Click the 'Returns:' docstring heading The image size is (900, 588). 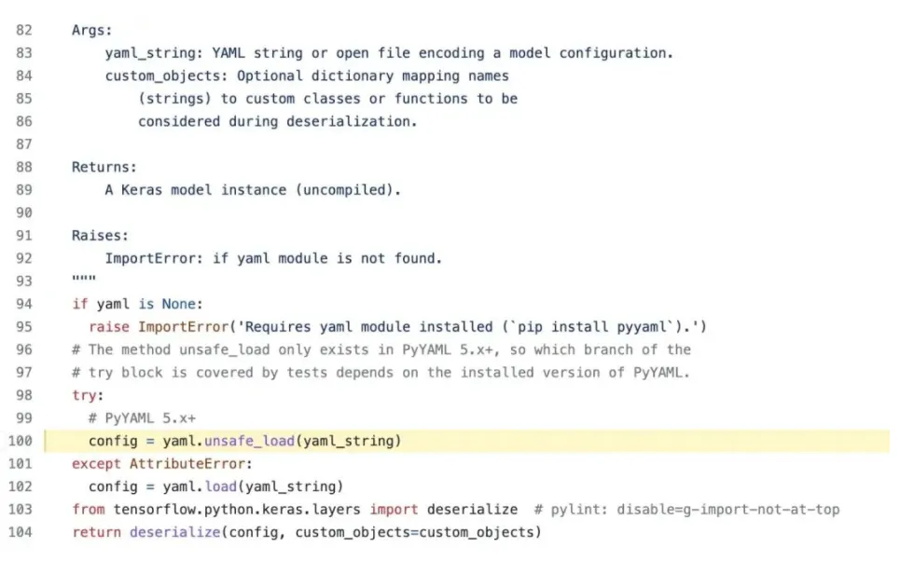104,167
